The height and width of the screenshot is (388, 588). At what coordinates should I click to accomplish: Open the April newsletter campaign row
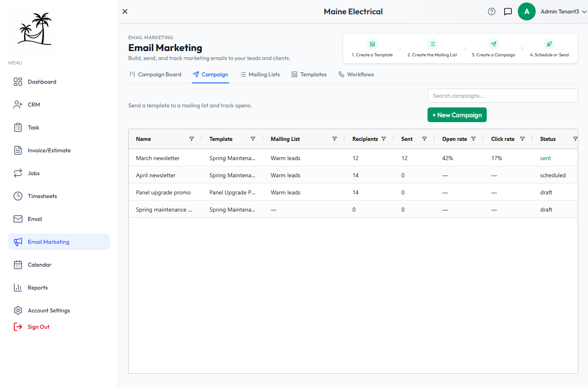point(353,175)
